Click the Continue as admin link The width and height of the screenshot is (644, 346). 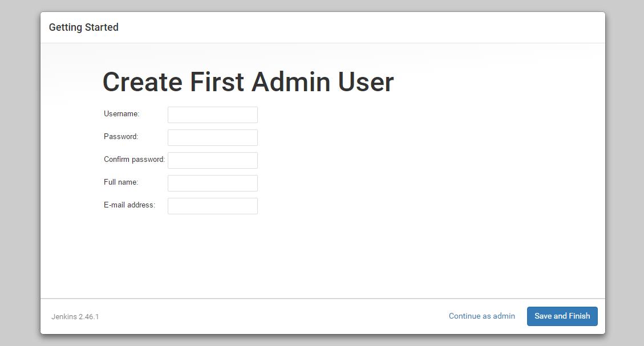(481, 316)
